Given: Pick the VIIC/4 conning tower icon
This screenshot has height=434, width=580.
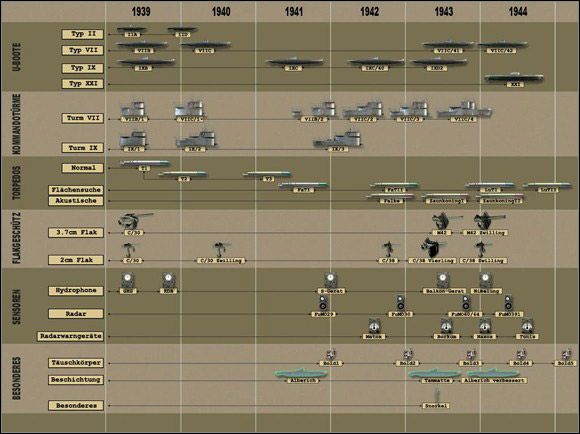Looking at the screenshot, I should coord(464,109).
